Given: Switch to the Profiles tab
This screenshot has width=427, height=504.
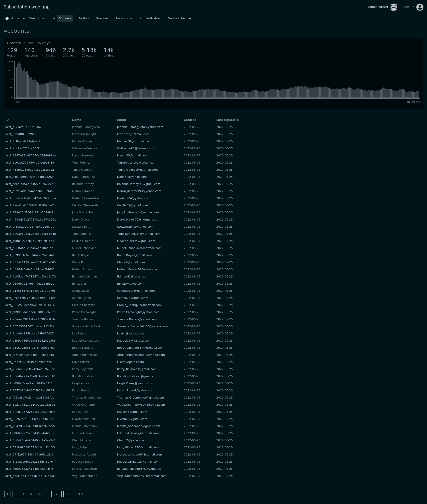Looking at the screenshot, I should tap(84, 18).
